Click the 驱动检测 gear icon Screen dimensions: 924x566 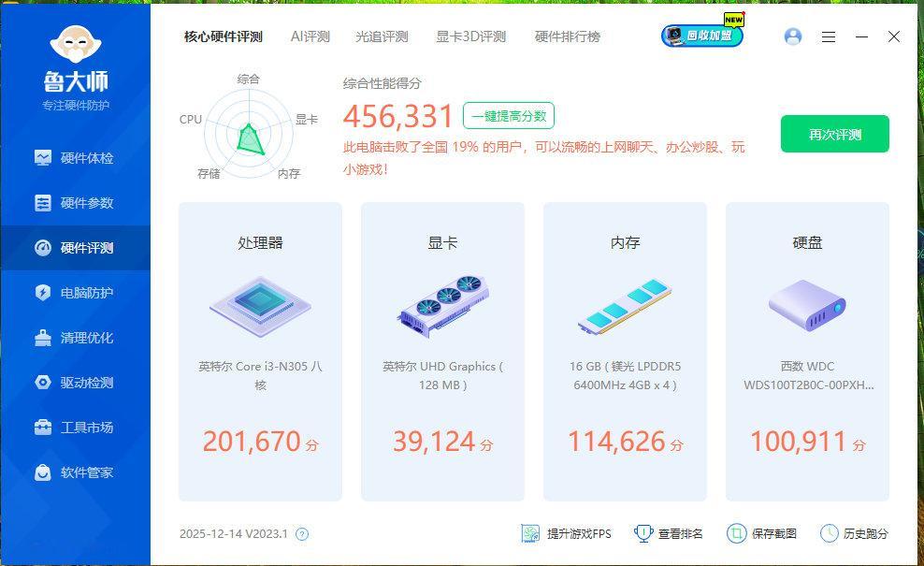pos(42,383)
